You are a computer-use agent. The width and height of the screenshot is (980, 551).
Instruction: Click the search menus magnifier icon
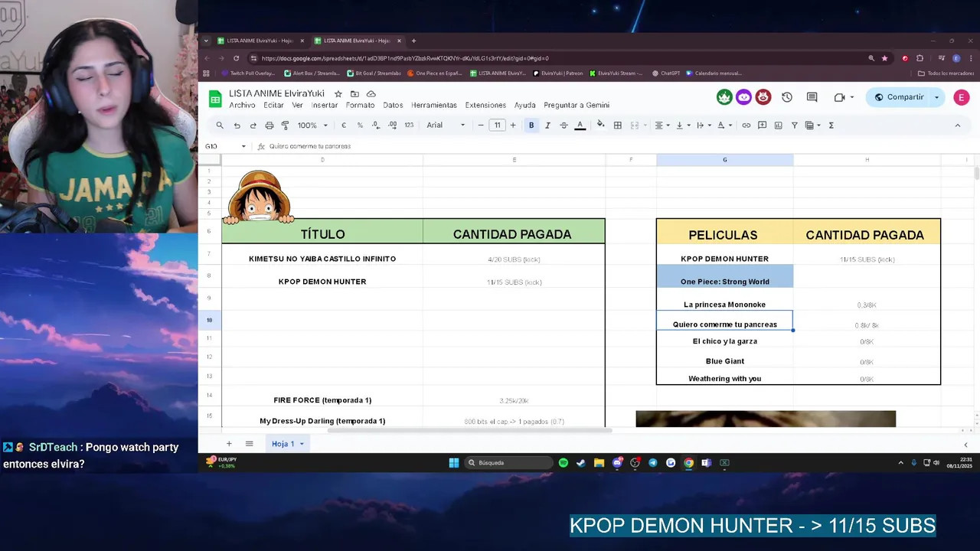220,126
